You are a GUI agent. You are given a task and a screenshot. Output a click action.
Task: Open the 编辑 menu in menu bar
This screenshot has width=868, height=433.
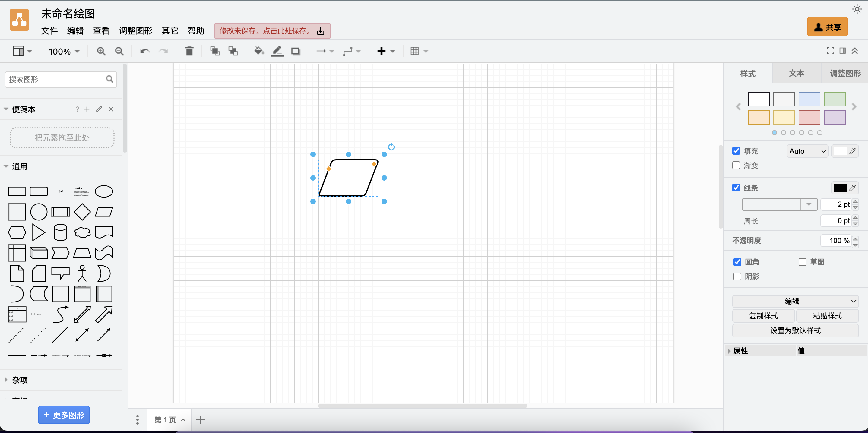tap(75, 31)
